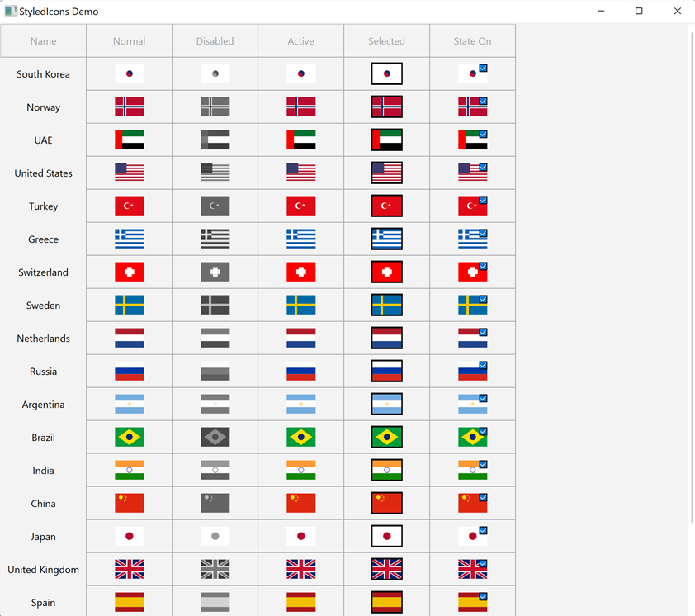Select the Netherlands row label

pyautogui.click(x=43, y=339)
